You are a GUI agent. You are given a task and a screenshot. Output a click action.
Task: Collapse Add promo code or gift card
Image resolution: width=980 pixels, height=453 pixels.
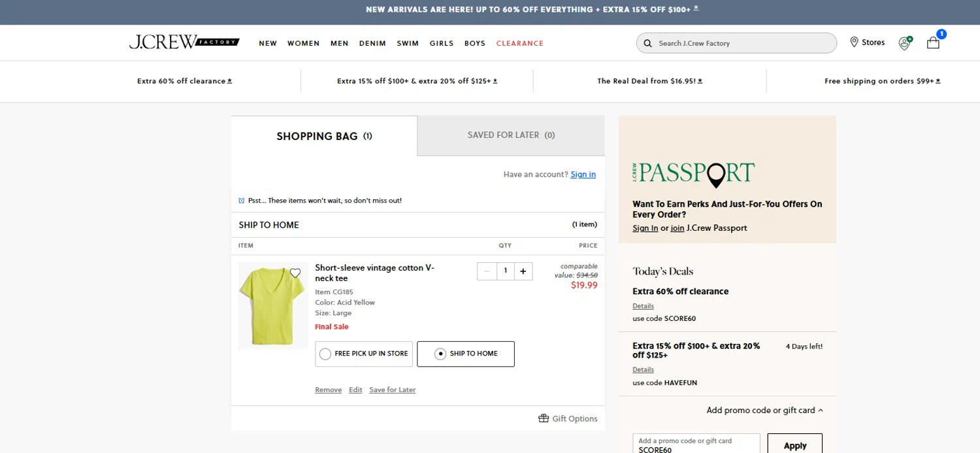click(x=764, y=411)
